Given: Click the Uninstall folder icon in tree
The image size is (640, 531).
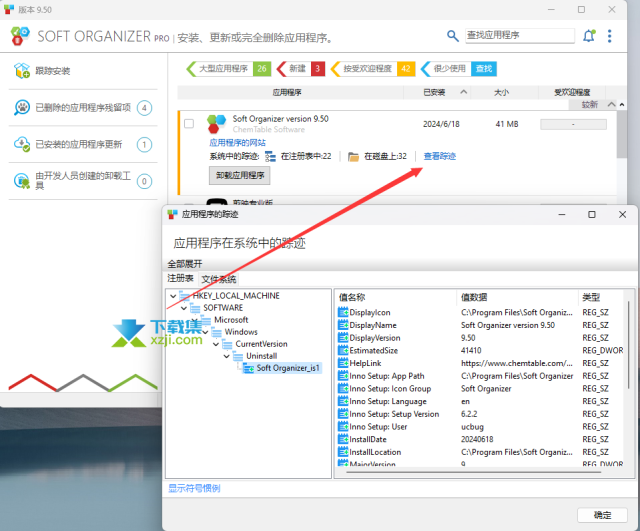Looking at the screenshot, I should (x=238, y=356).
